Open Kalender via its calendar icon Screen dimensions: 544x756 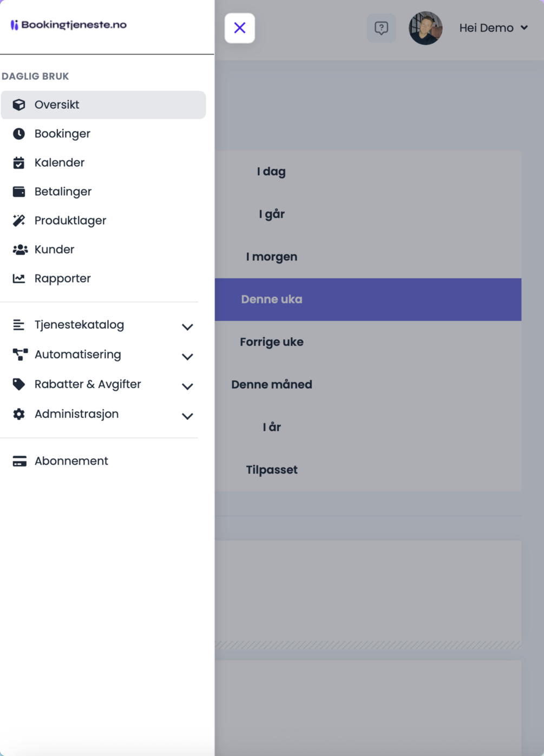pyautogui.click(x=19, y=163)
